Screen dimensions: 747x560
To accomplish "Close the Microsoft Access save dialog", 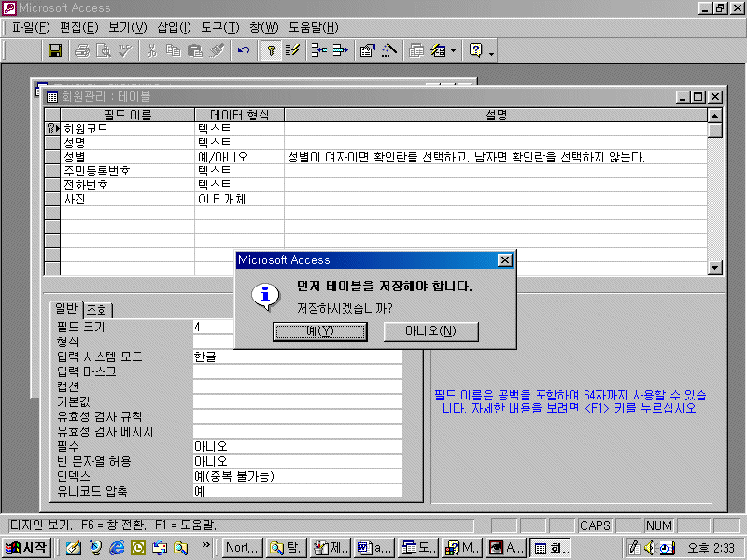I will [x=504, y=260].
